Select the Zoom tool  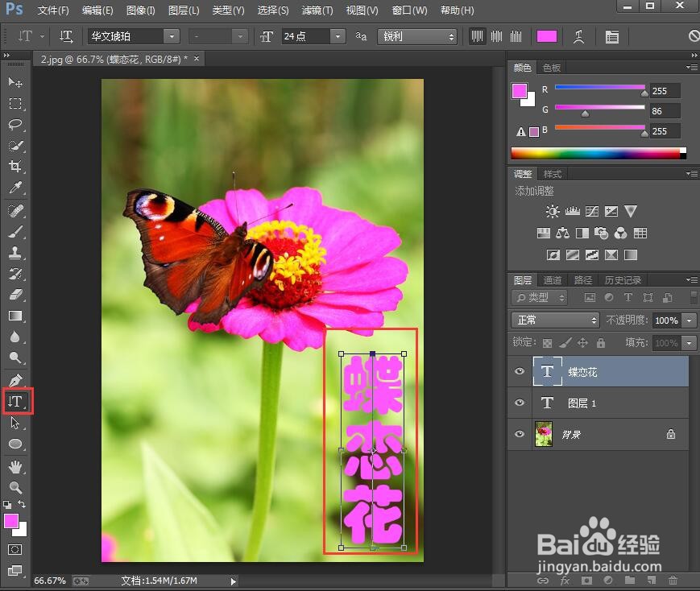point(15,487)
